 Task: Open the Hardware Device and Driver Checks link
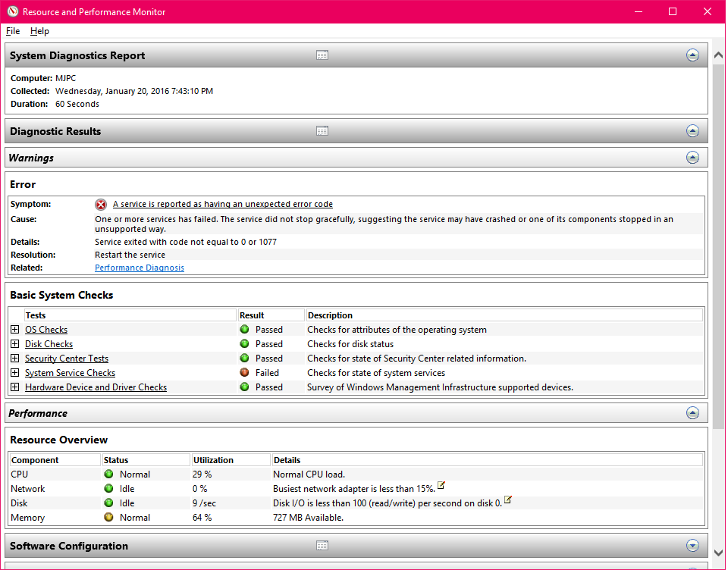[x=96, y=387]
